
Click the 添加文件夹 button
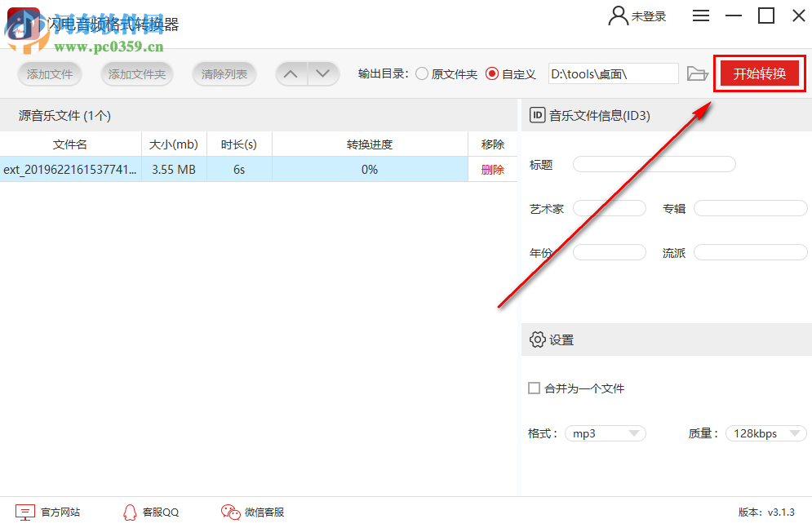point(136,73)
